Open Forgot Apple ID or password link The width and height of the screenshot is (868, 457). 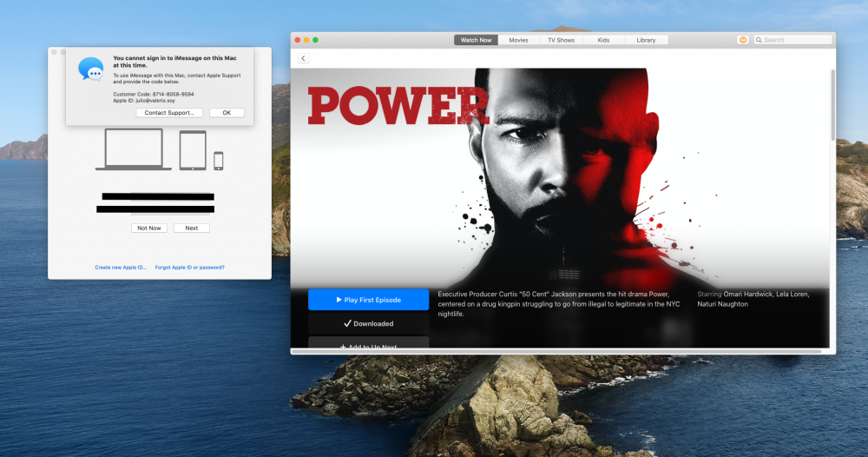tap(190, 267)
